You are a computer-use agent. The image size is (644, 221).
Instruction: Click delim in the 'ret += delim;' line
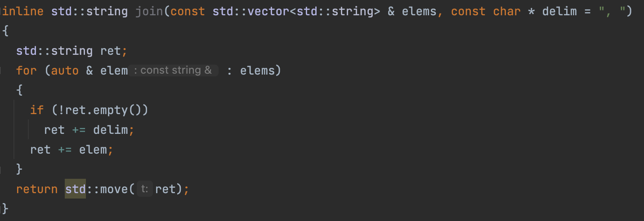click(110, 130)
